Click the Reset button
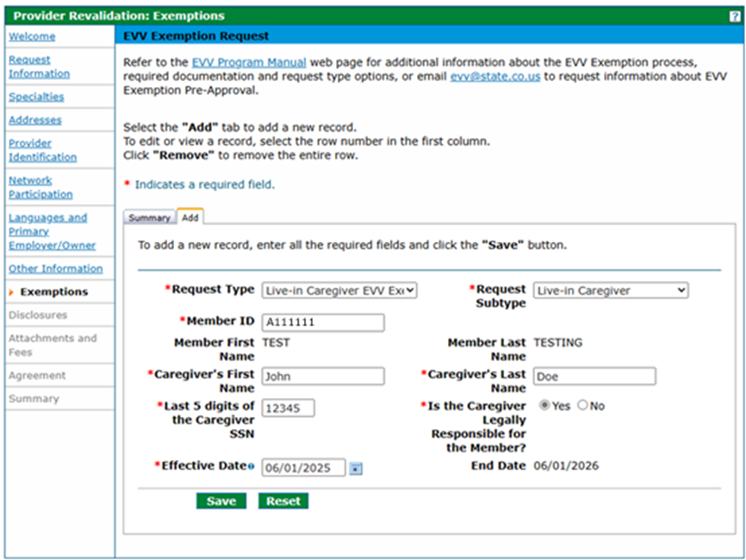Viewport: 746px width, 560px height. tap(283, 501)
